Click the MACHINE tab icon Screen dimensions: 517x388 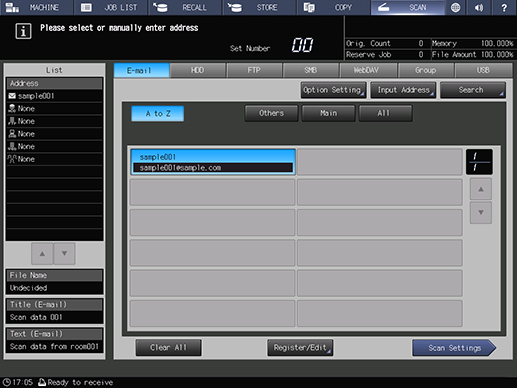tap(12, 7)
